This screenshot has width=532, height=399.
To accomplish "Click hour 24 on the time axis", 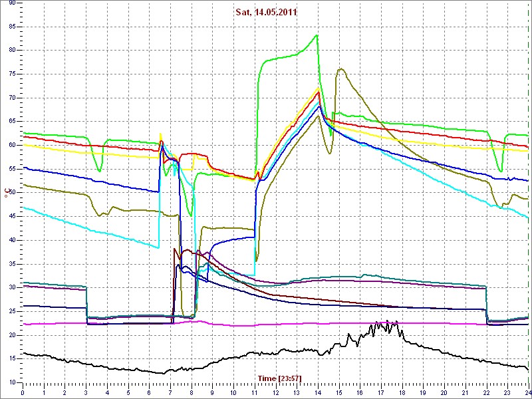I will [528, 392].
